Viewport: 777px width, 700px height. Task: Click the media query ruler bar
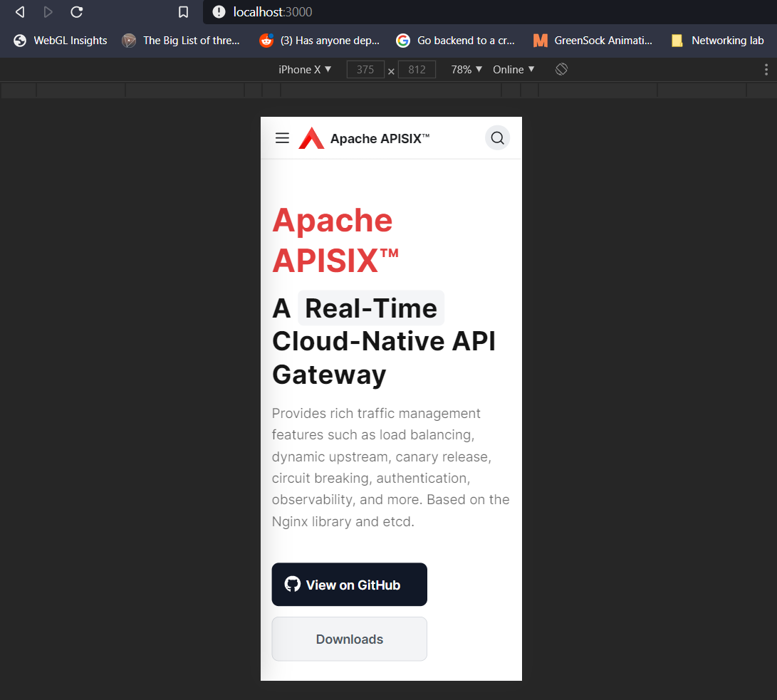click(389, 90)
